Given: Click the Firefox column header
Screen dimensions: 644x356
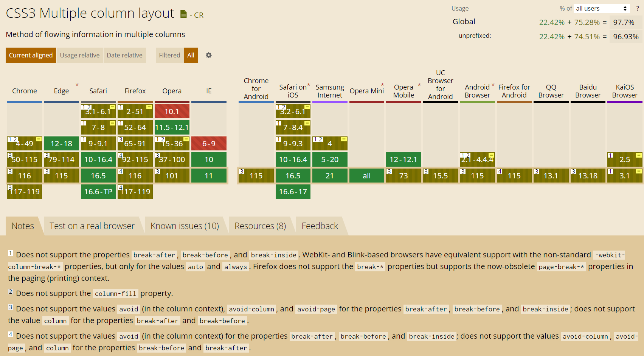Looking at the screenshot, I should click(x=135, y=91).
